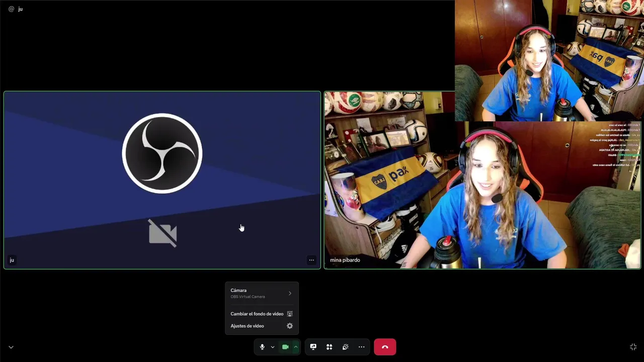The width and height of the screenshot is (644, 362).
Task: Click the background-change icon in menu
Action: point(290,314)
